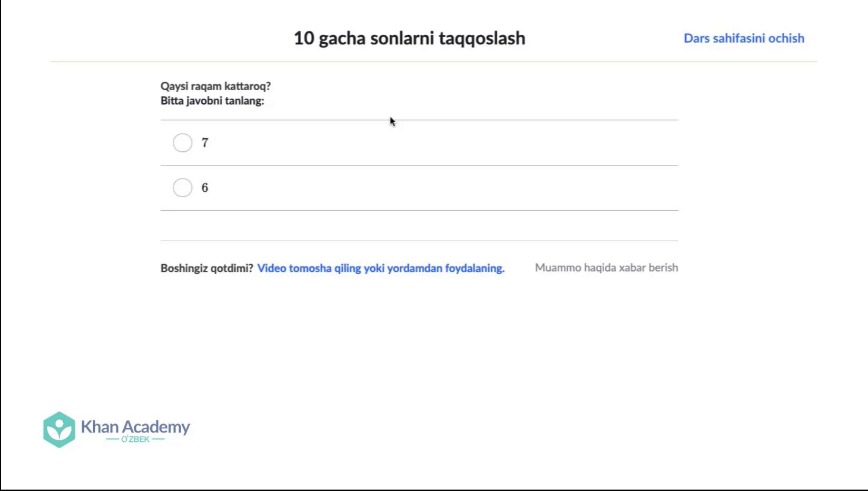Click "yordamdan foydalaning" at the help link's end
The image size is (868, 491).
tap(446, 268)
